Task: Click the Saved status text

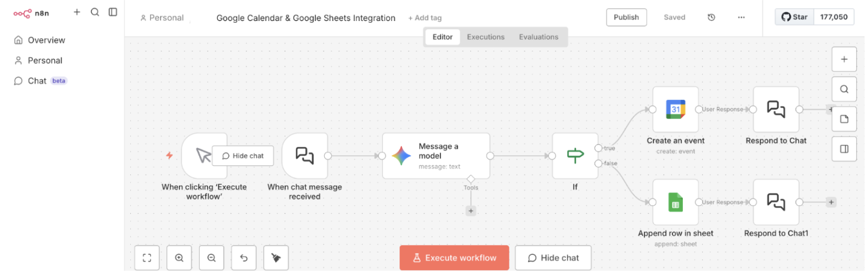Action: (x=674, y=18)
